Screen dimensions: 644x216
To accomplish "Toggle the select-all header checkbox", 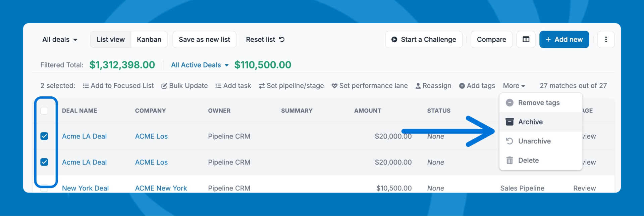I will (x=44, y=111).
